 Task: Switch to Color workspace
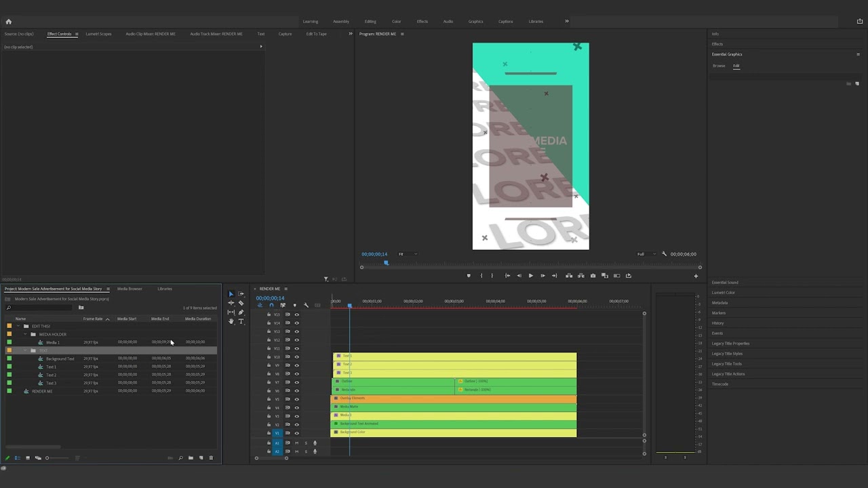click(x=397, y=21)
